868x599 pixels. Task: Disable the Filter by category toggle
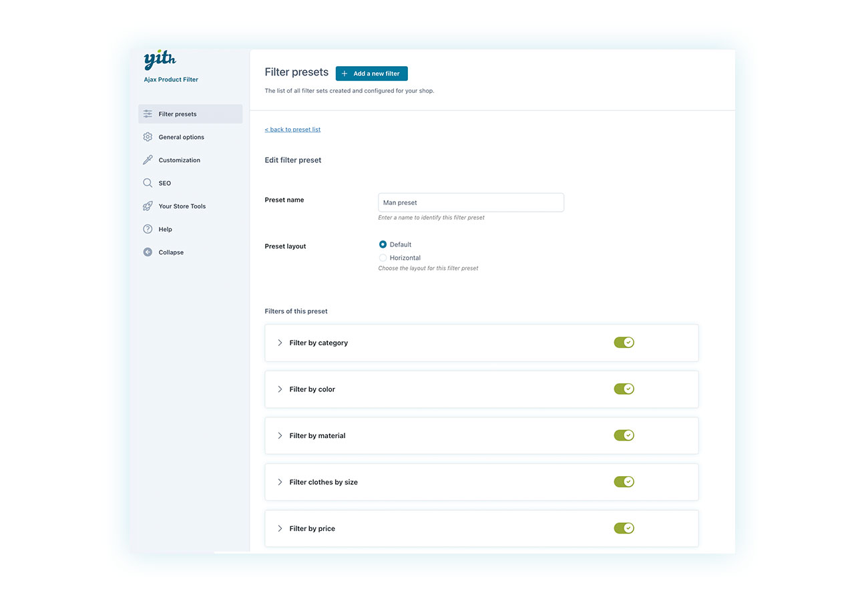coord(624,343)
